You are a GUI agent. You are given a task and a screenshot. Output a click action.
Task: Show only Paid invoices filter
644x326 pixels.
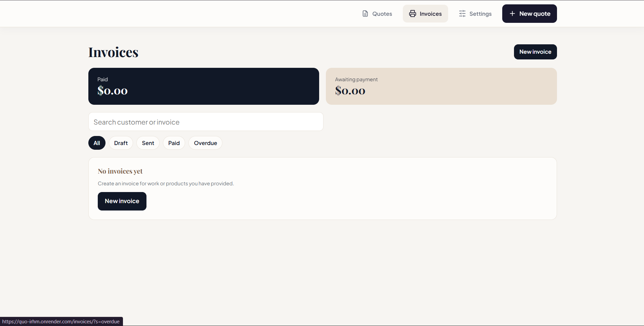tap(174, 143)
